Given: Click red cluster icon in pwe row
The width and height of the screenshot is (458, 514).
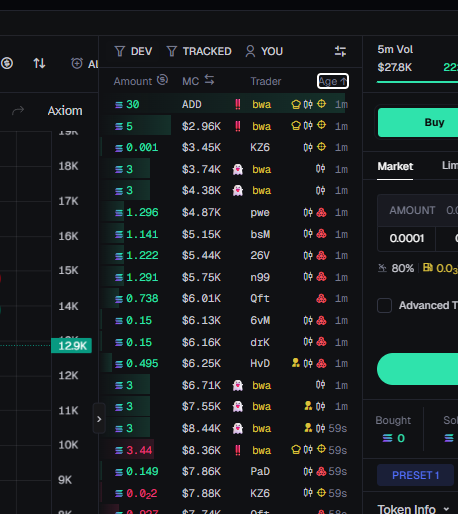Looking at the screenshot, I should click(321, 212).
